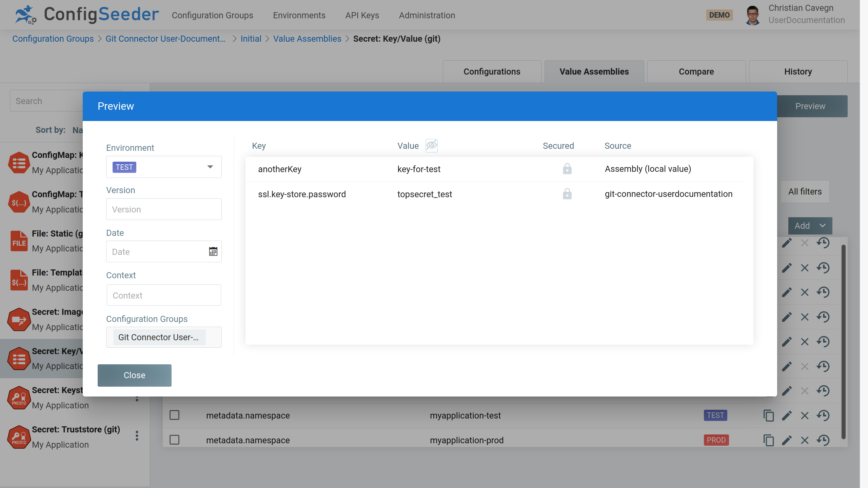Switch to the Compare tab
The image size is (868, 488).
[696, 72]
